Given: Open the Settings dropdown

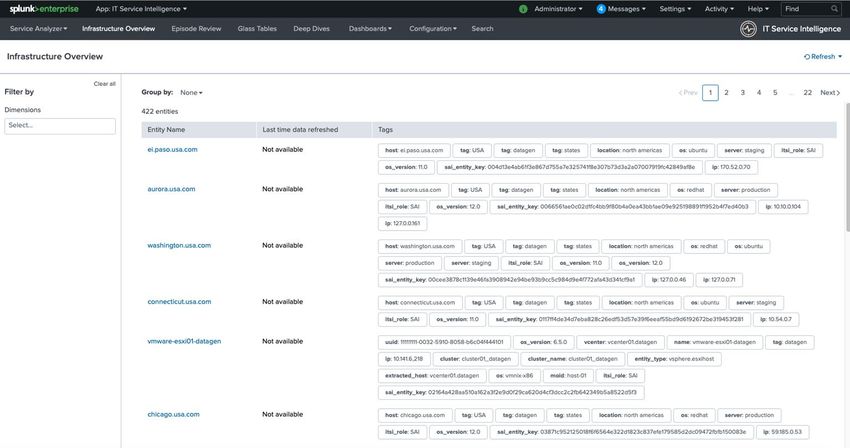Looking at the screenshot, I should click(x=675, y=9).
